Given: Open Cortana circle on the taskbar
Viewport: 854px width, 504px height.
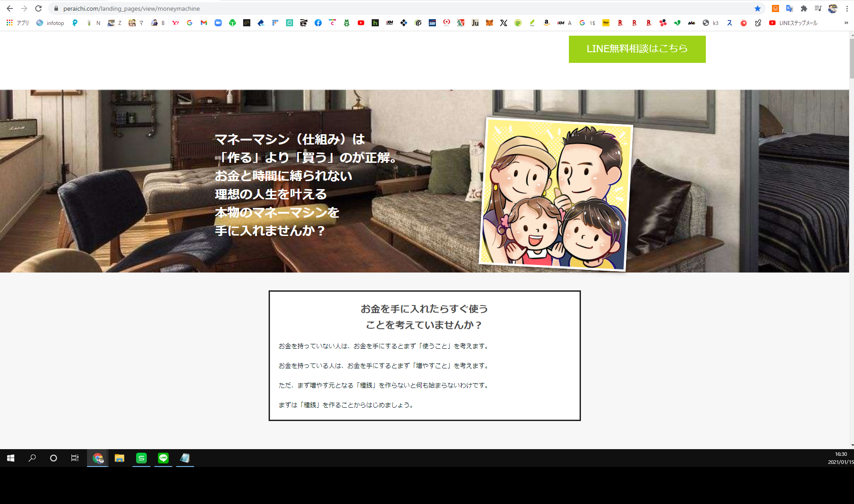Looking at the screenshot, I should click(54, 458).
